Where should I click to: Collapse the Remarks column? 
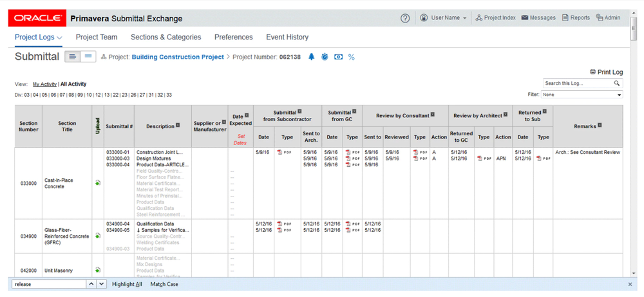click(600, 125)
